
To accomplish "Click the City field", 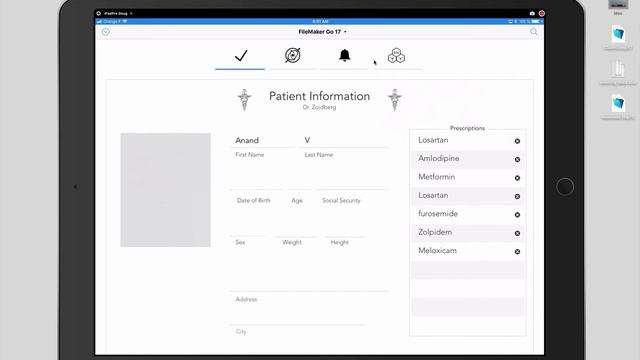I will 297,318.
